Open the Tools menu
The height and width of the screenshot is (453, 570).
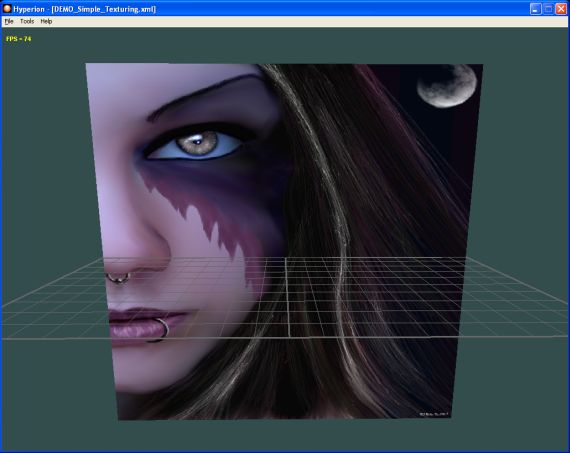coord(27,21)
